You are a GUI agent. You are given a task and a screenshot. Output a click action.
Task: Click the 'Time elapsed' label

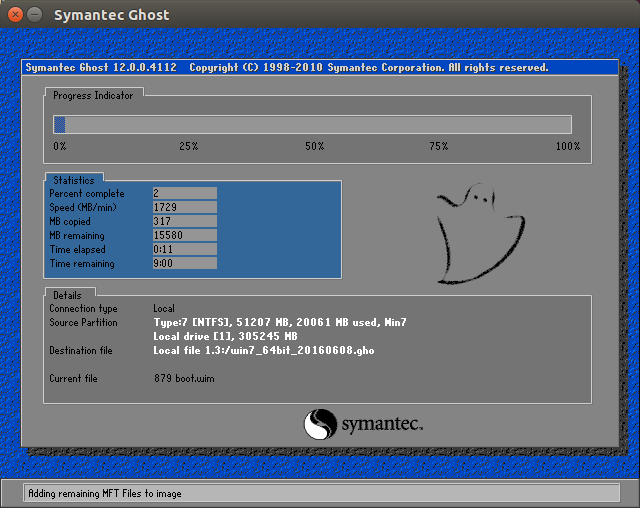pyautogui.click(x=78, y=249)
